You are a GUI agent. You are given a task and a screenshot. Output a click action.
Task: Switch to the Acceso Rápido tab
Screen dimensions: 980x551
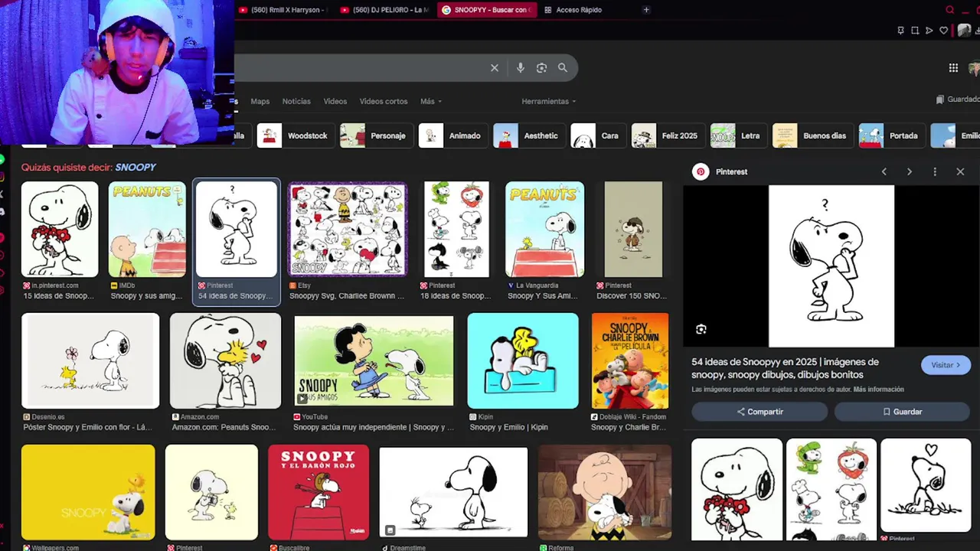(573, 10)
